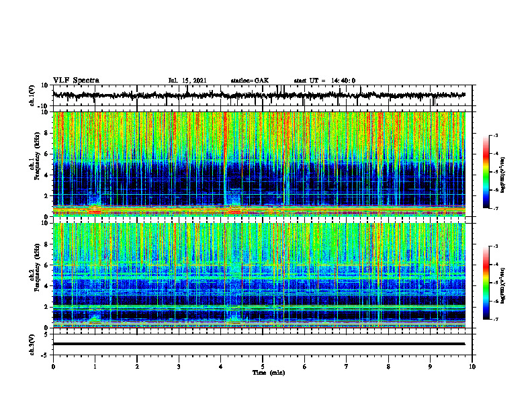Click the "-7" label on lower color bar
Viewport: 532px width, 411px height.
pos(496,320)
